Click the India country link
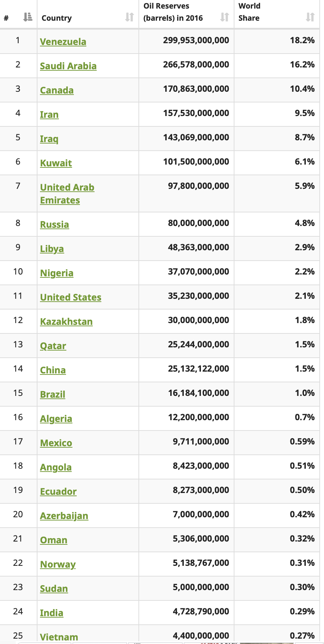The image size is (324, 644). (x=52, y=613)
